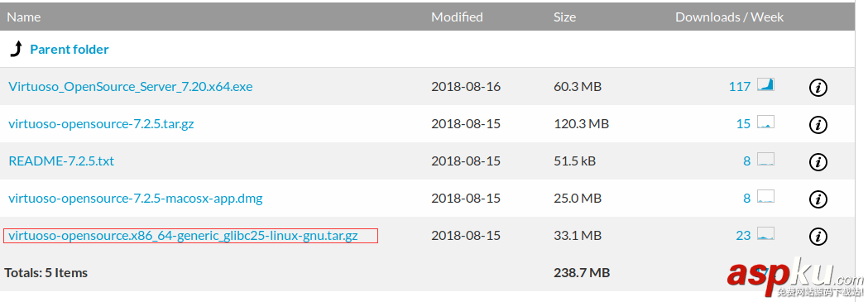The height and width of the screenshot is (302, 868).
Task: Click the Parent folder up-arrow icon
Action: pos(16,49)
